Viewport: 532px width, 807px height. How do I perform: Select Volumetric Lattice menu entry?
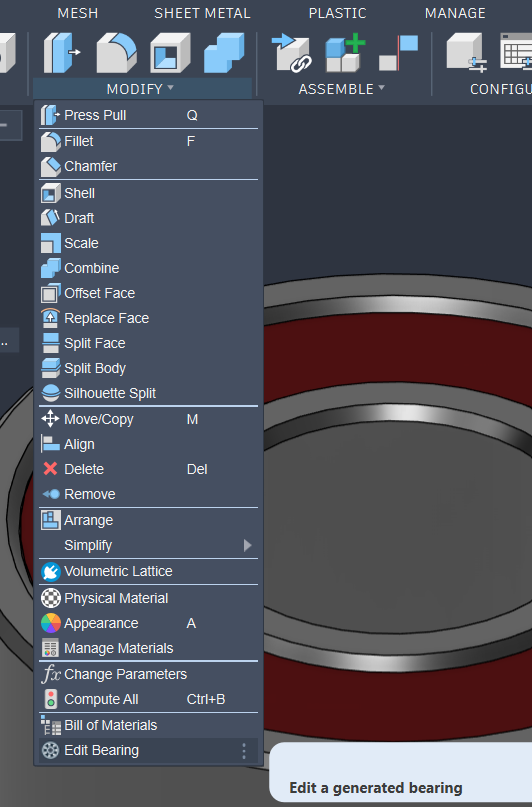coord(148,571)
